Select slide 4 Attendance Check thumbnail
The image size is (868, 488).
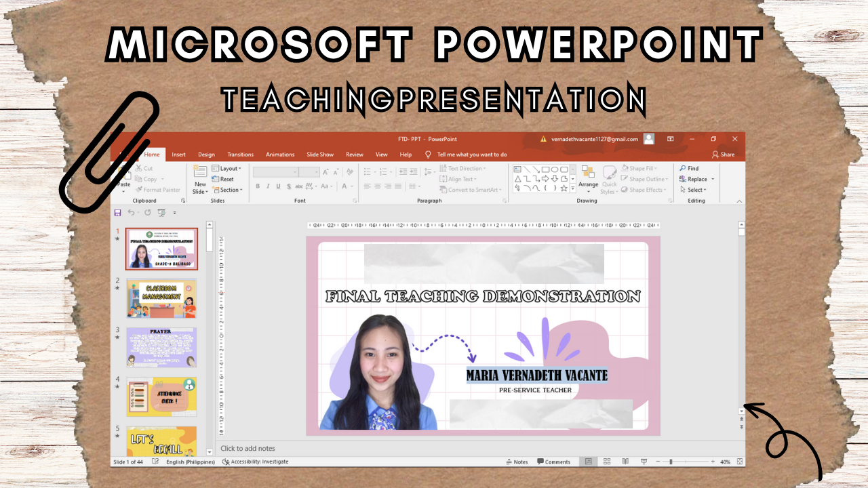161,396
